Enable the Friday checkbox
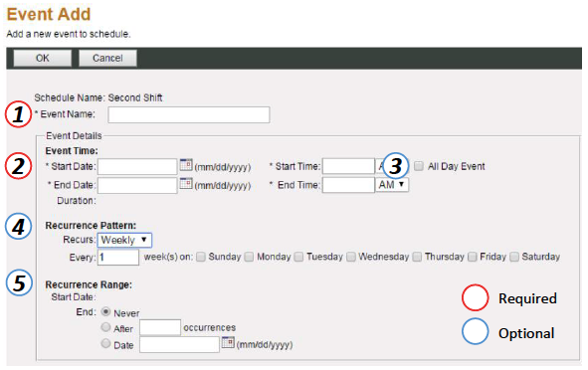 (473, 257)
